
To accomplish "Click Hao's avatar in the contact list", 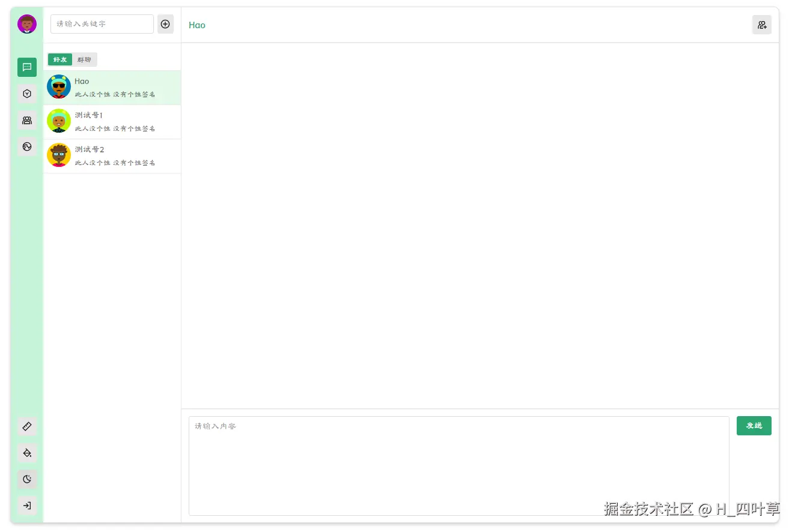I will [58, 86].
